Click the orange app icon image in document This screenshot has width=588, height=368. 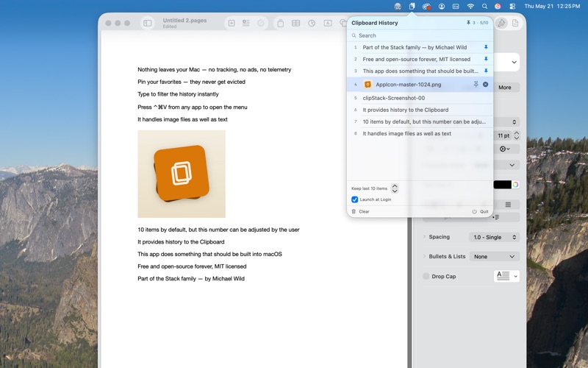(182, 174)
